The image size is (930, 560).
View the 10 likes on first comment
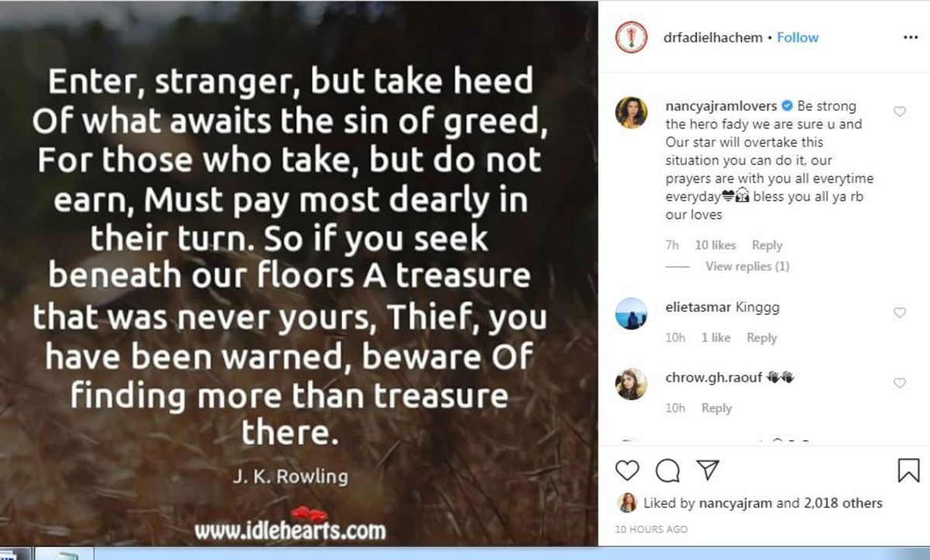[715, 245]
